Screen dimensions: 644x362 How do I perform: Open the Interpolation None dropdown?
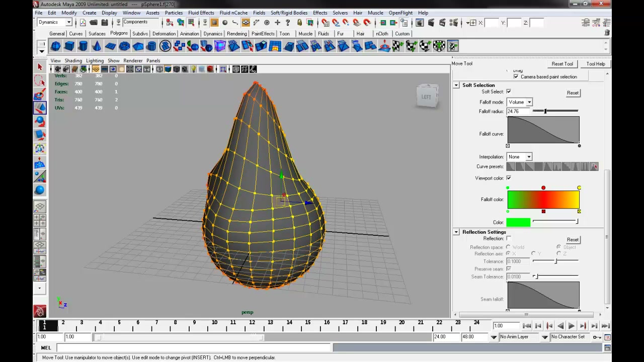[x=519, y=157]
